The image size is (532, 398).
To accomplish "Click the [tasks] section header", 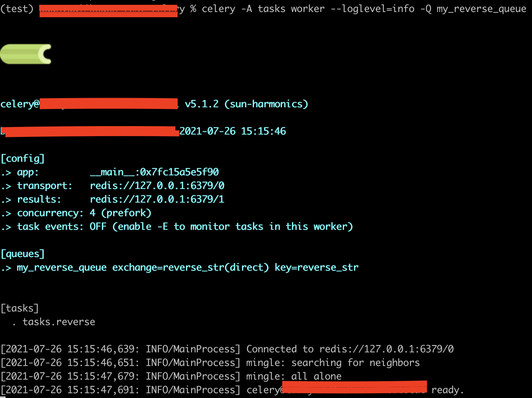I will pos(20,308).
